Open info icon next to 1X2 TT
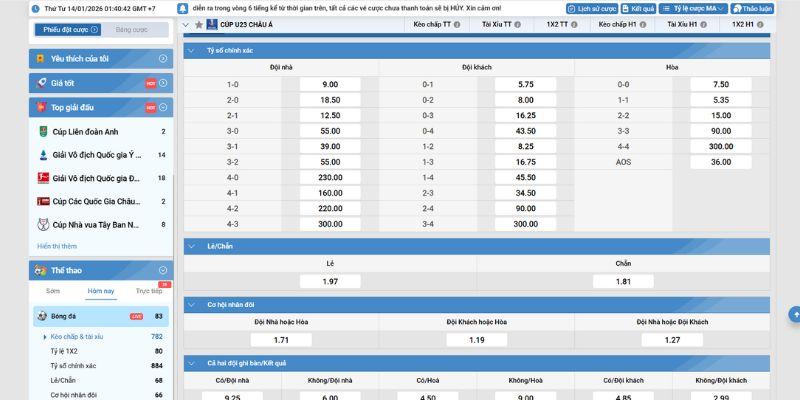The width and height of the screenshot is (800, 400). tap(574, 24)
